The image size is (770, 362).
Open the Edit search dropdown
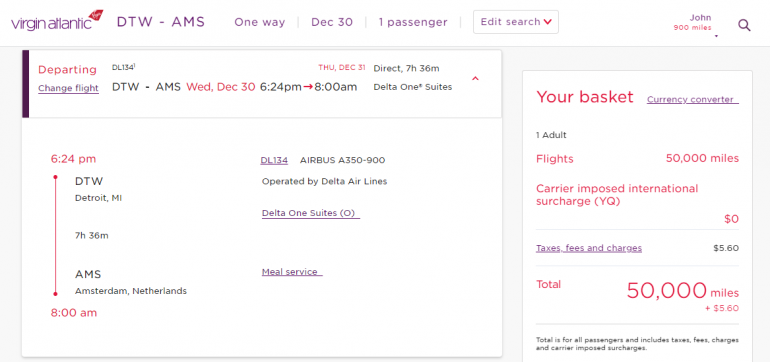tap(516, 22)
